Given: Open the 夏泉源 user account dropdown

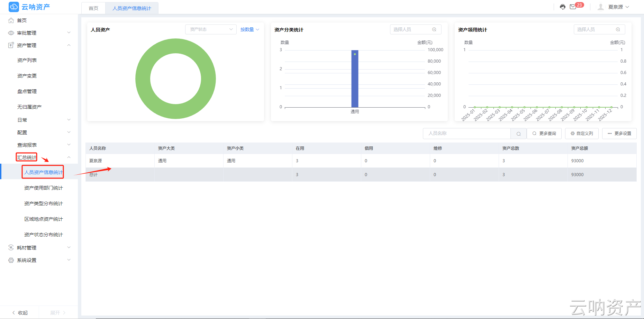Looking at the screenshot, I should [619, 7].
